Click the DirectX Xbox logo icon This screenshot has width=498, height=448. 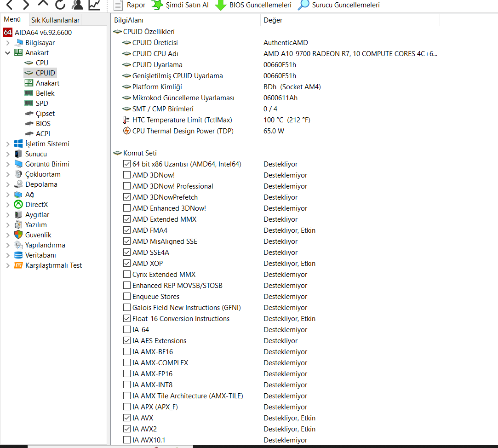[x=18, y=204]
